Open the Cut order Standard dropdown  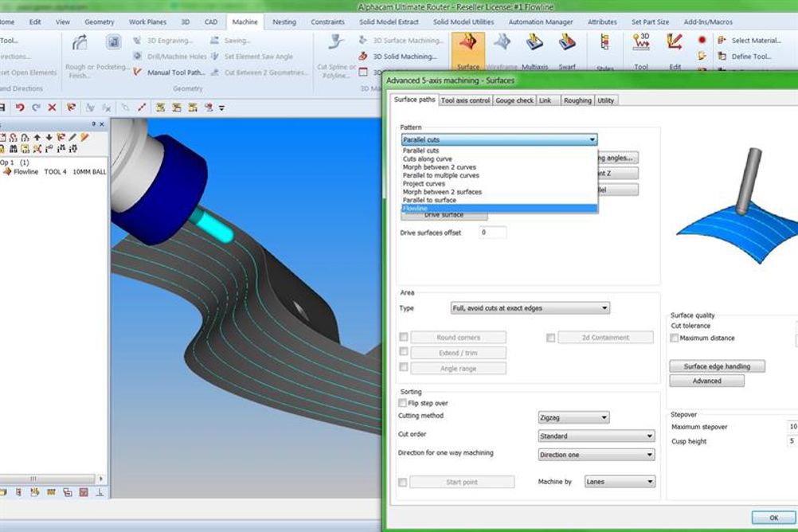pos(596,436)
